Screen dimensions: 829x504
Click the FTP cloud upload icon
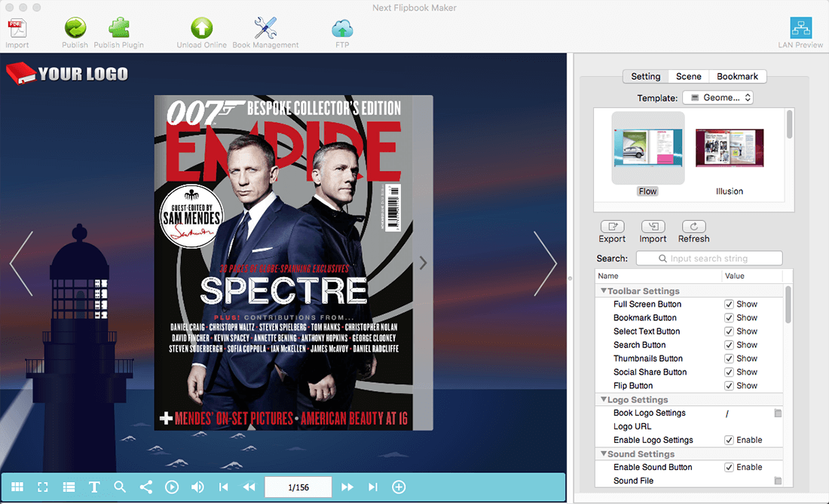[342, 29]
